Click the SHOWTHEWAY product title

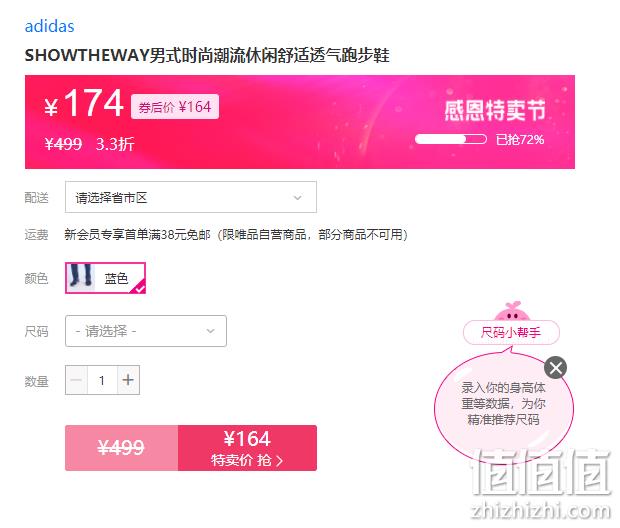click(x=207, y=55)
